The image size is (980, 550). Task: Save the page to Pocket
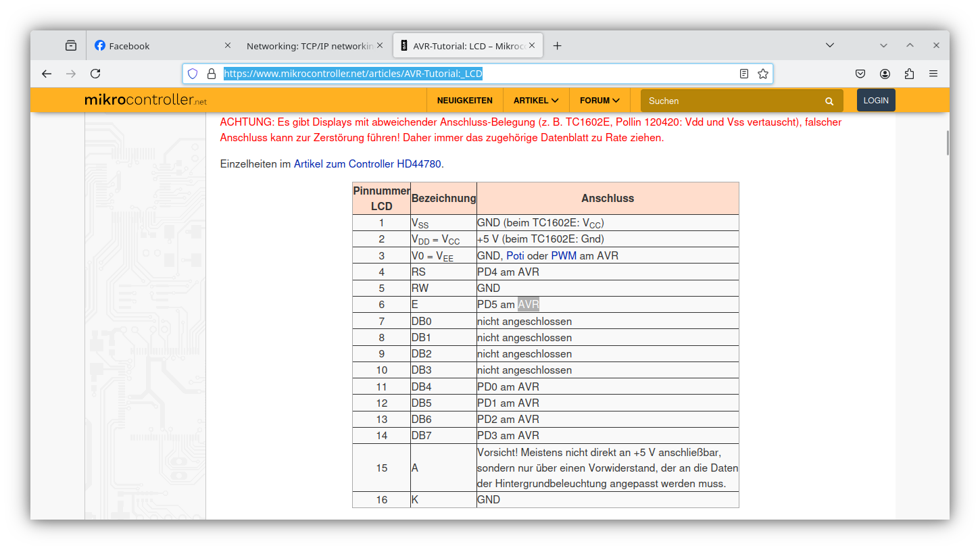tap(860, 73)
